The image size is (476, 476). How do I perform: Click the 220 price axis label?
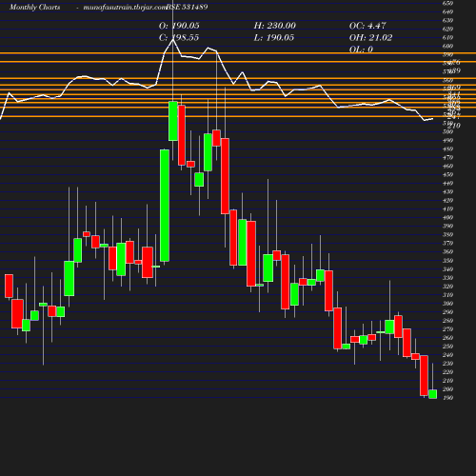pos(447,372)
